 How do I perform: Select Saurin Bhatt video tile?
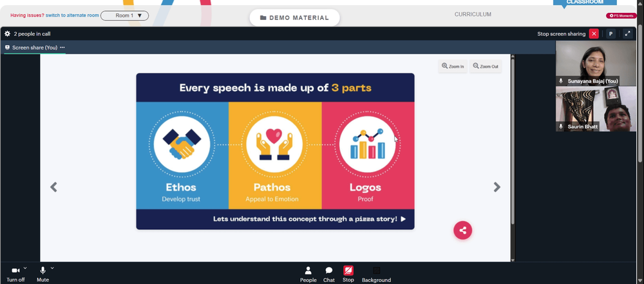coord(596,109)
